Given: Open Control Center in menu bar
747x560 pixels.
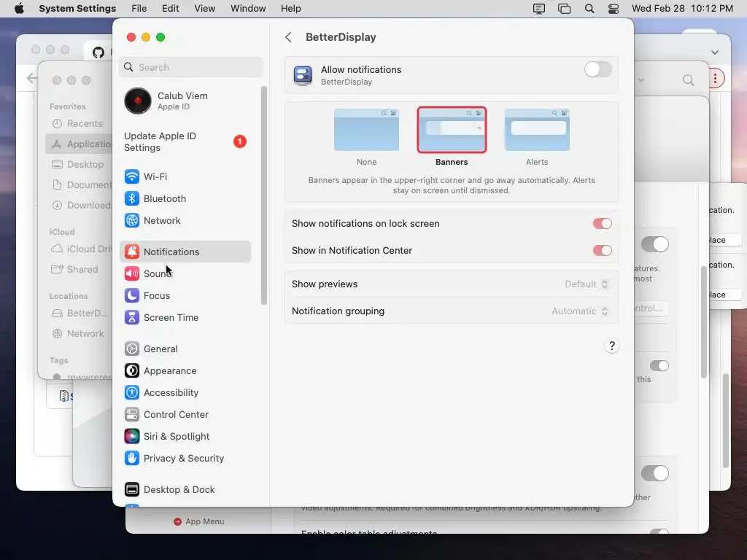Looking at the screenshot, I should tap(614, 9).
